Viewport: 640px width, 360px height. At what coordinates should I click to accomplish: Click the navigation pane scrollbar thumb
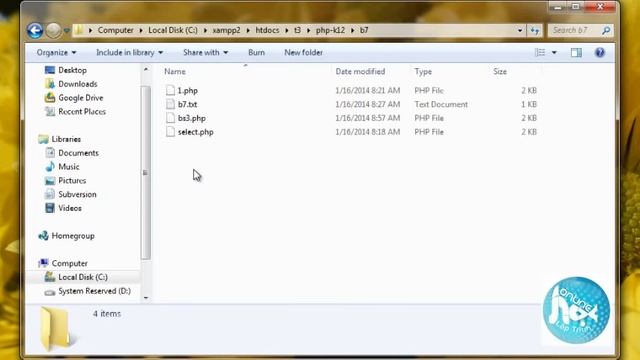pyautogui.click(x=146, y=173)
